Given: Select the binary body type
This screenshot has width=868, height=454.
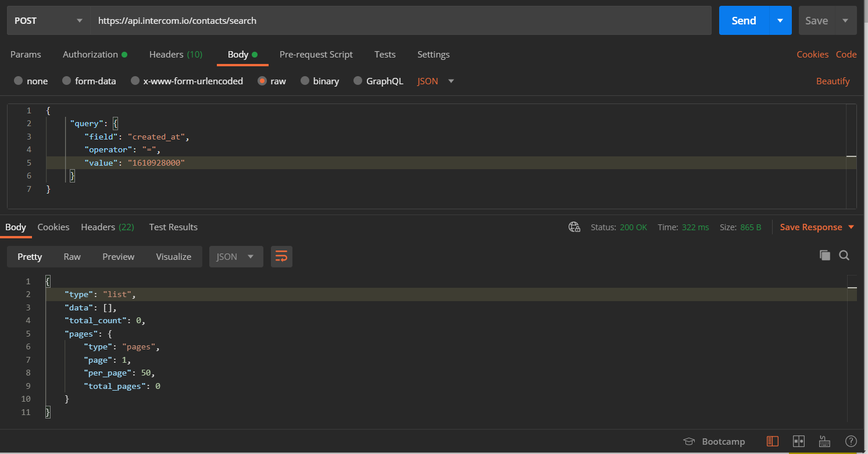Looking at the screenshot, I should 305,81.
